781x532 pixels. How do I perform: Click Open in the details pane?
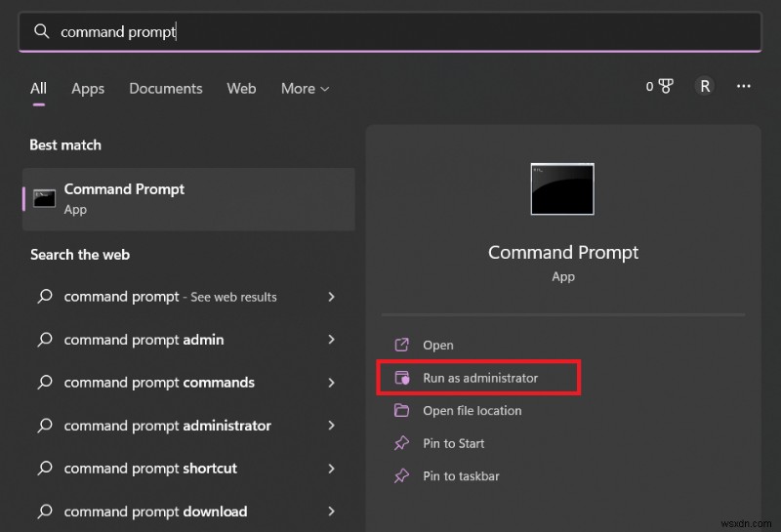[437, 346]
